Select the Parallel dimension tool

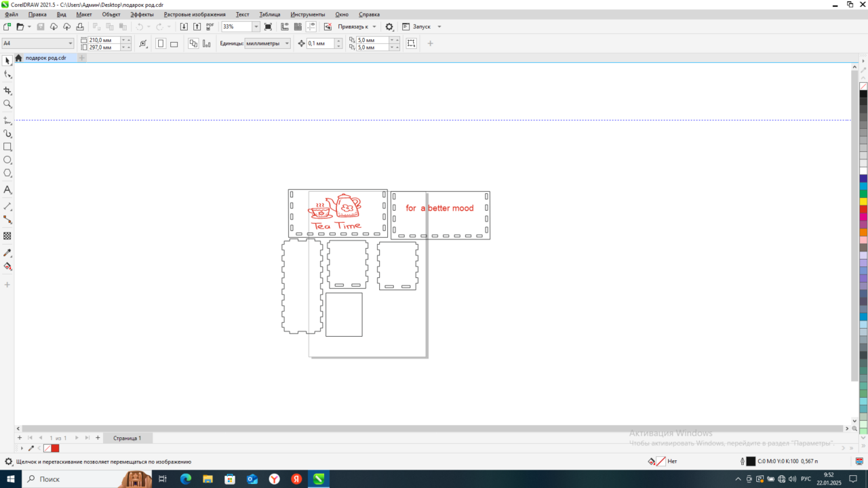(7, 206)
